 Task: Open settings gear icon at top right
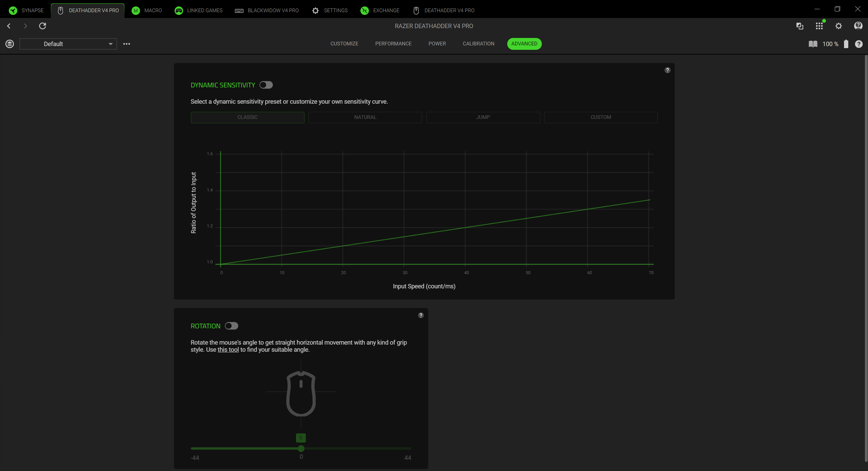pos(839,26)
